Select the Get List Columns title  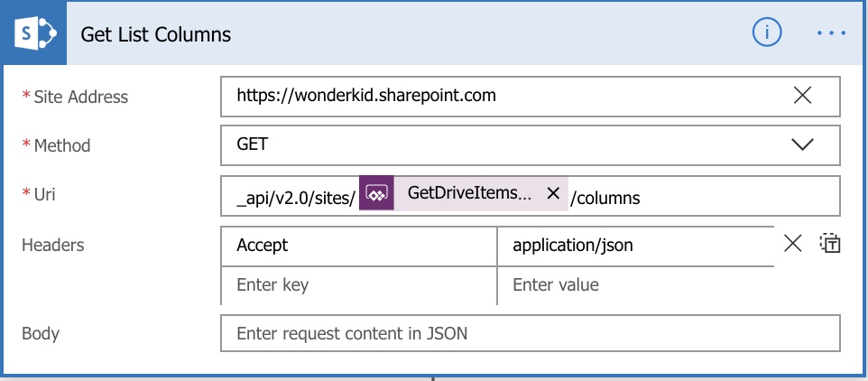155,34
